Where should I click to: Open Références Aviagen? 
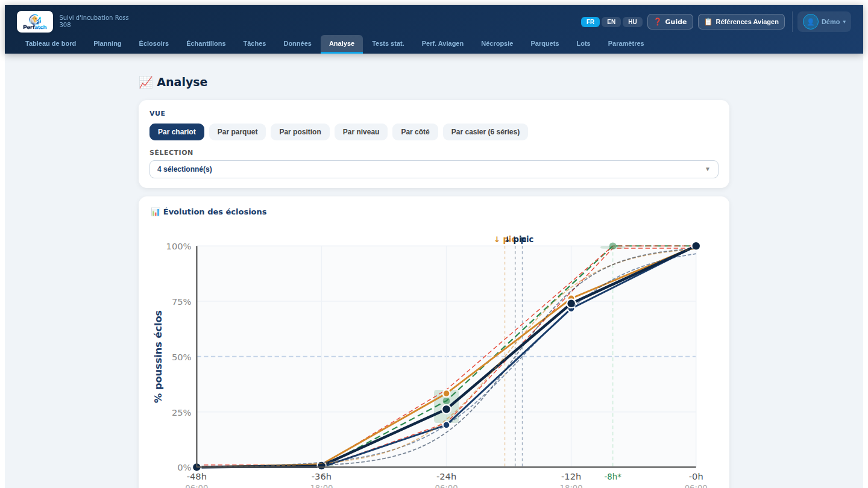tap(741, 22)
